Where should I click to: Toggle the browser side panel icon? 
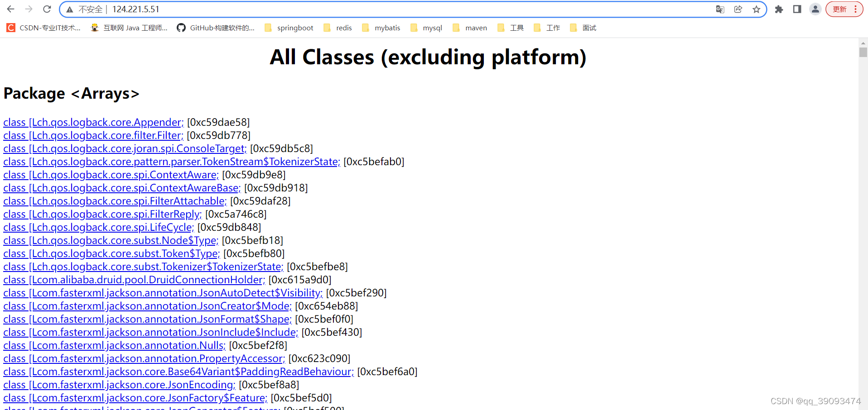pyautogui.click(x=797, y=9)
